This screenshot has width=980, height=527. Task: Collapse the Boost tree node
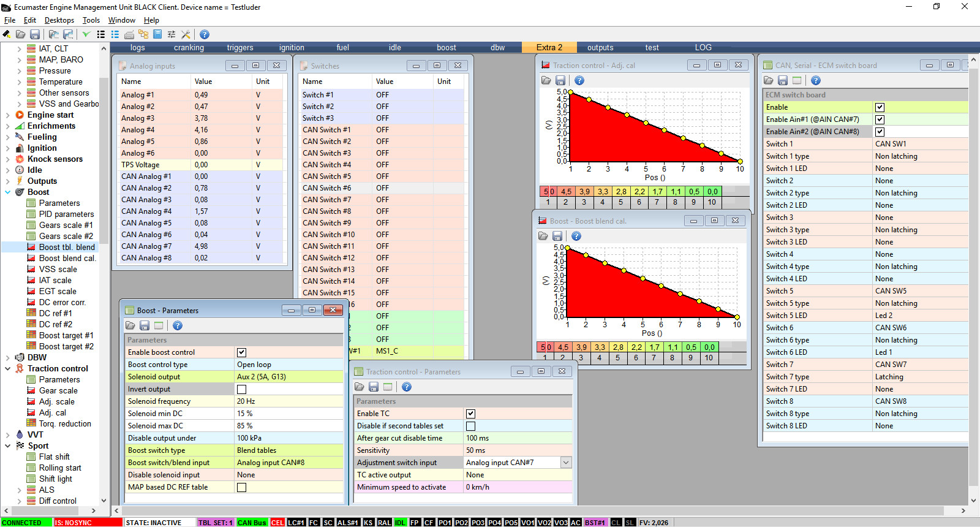coord(8,192)
